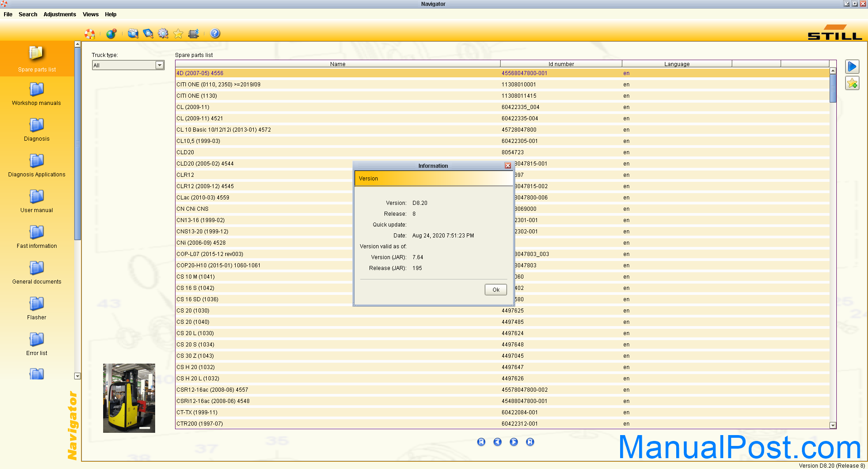The width and height of the screenshot is (868, 469).
Task: Open the General documents folder
Action: tap(37, 273)
